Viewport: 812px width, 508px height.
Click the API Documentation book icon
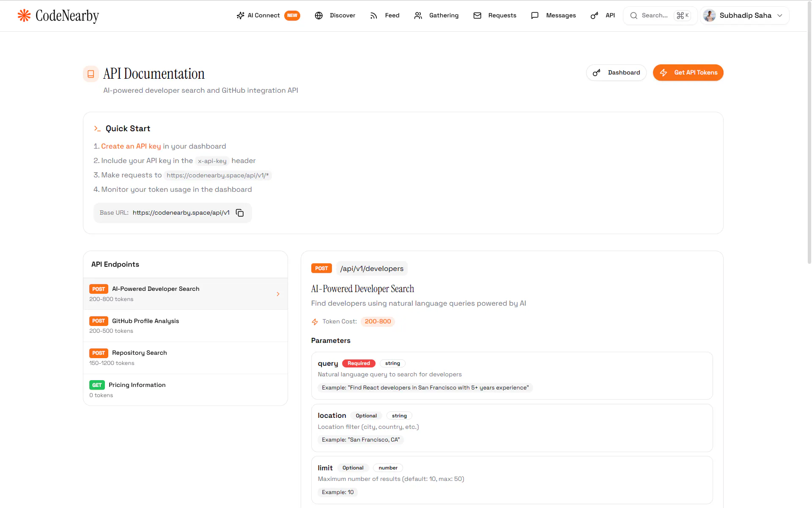[91, 74]
